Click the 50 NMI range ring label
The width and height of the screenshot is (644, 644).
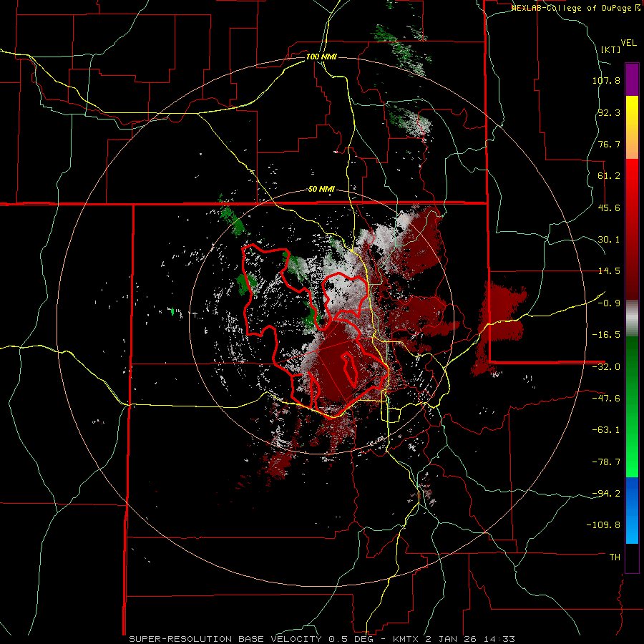(321, 189)
